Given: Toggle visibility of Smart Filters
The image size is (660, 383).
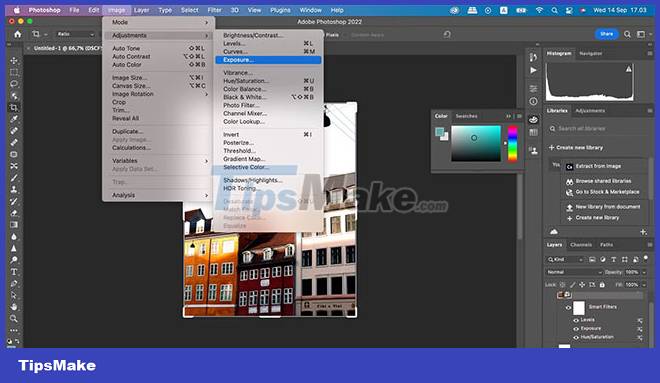Looking at the screenshot, I should tap(568, 308).
